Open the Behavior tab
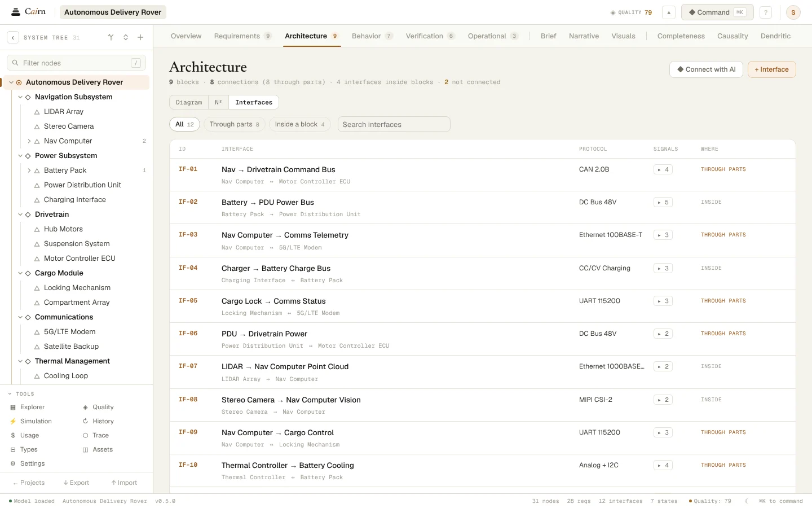The image size is (812, 508). click(372, 36)
